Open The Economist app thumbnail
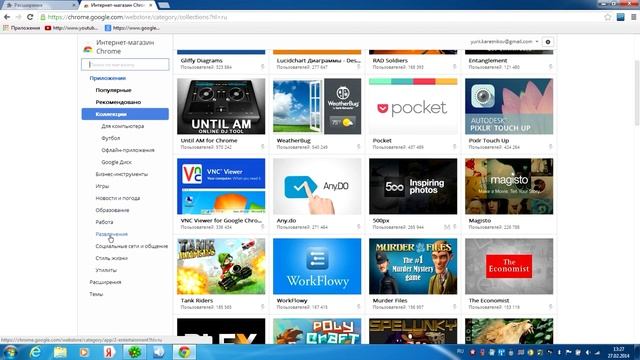Screen dimensions: 640x360 tap(509, 267)
